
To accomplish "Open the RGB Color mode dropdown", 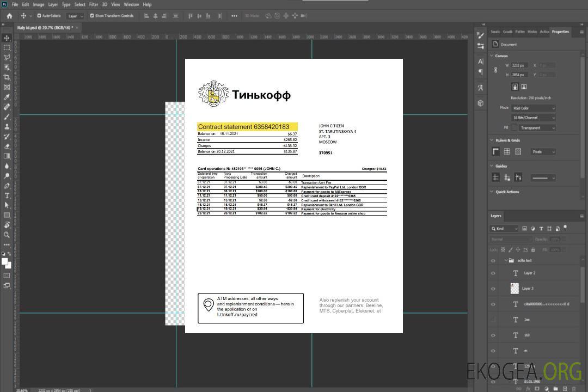I will tap(534, 108).
